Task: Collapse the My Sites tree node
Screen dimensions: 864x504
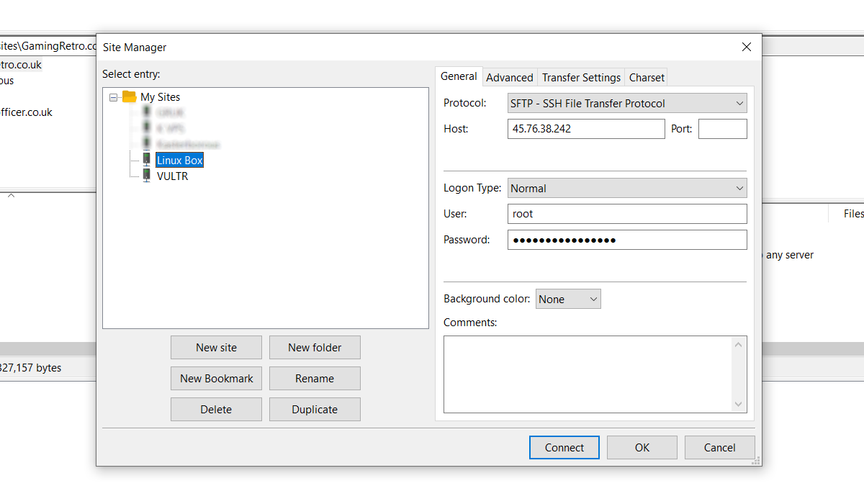Action: coord(114,97)
